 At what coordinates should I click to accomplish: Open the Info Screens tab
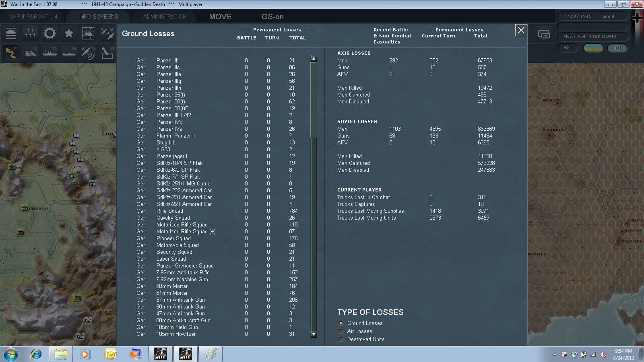tap(99, 16)
